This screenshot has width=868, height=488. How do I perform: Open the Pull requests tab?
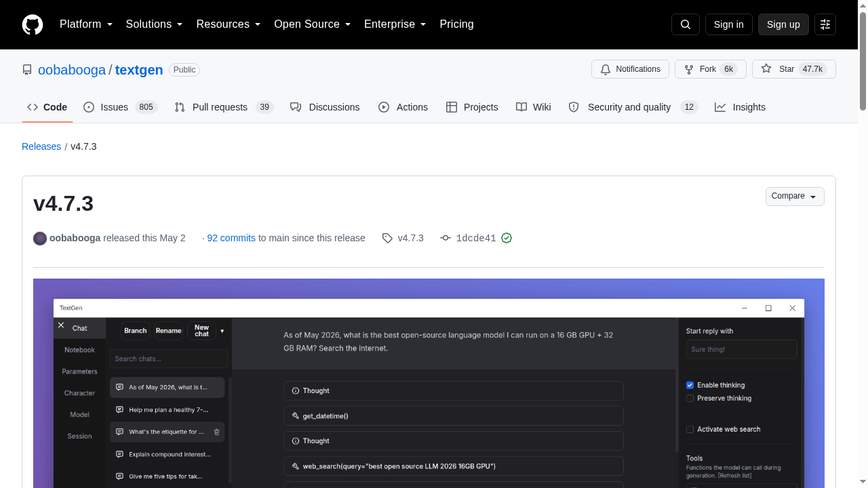coord(223,107)
